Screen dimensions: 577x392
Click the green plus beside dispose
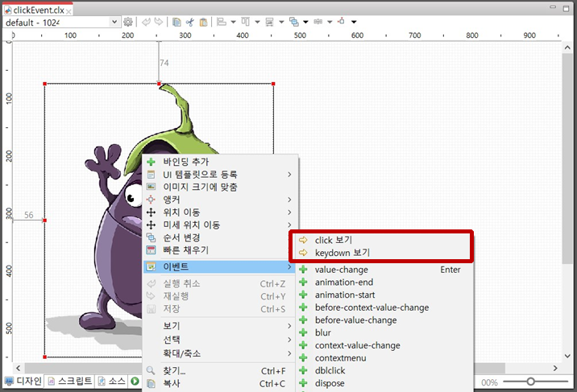303,383
